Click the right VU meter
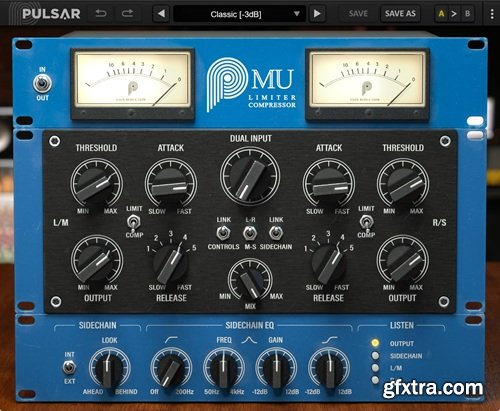Image resolution: width=500 pixels, height=411 pixels. click(x=367, y=83)
